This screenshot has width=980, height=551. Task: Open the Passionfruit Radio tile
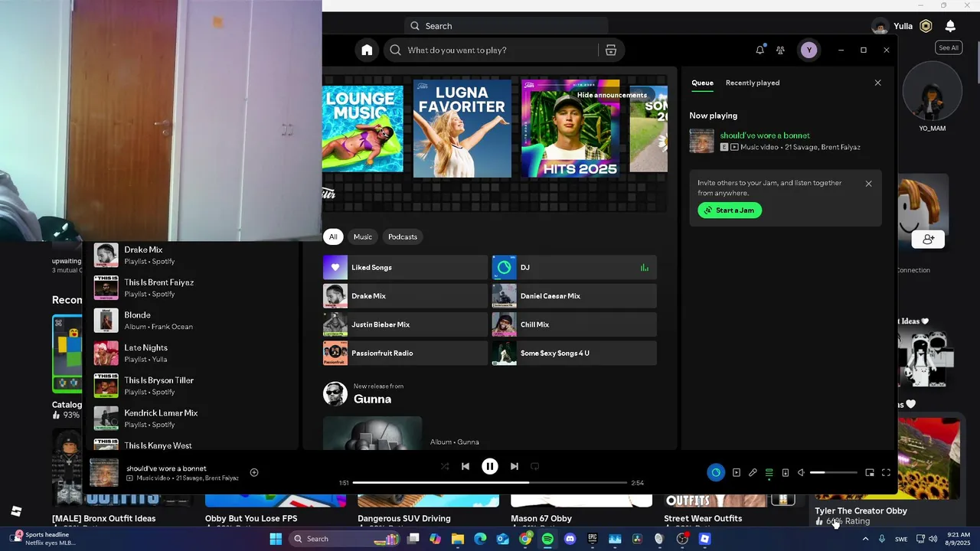pos(405,353)
